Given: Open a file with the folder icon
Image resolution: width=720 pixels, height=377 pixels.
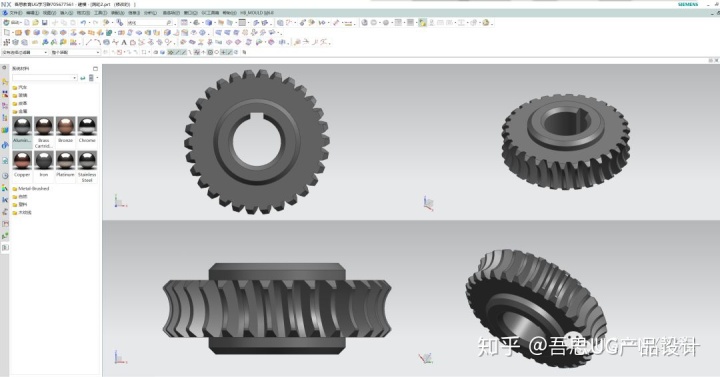Looking at the screenshot, I should (35, 23).
